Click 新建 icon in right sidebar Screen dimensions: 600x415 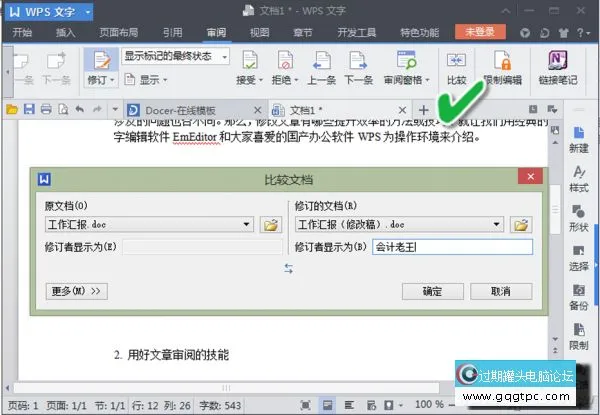tap(579, 133)
